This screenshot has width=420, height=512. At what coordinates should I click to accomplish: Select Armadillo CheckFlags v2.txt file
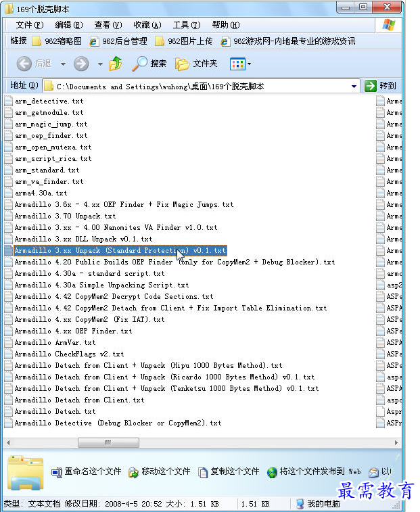pyautogui.click(x=69, y=354)
